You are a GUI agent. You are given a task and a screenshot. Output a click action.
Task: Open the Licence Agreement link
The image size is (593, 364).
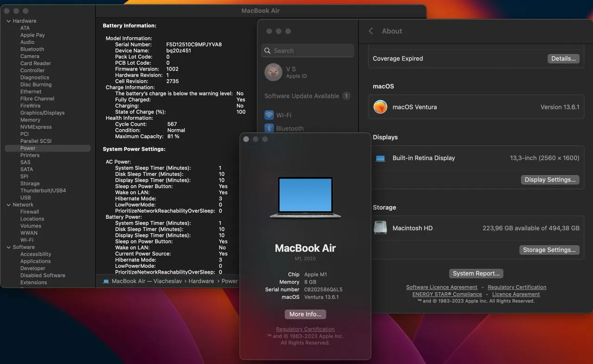point(516,294)
